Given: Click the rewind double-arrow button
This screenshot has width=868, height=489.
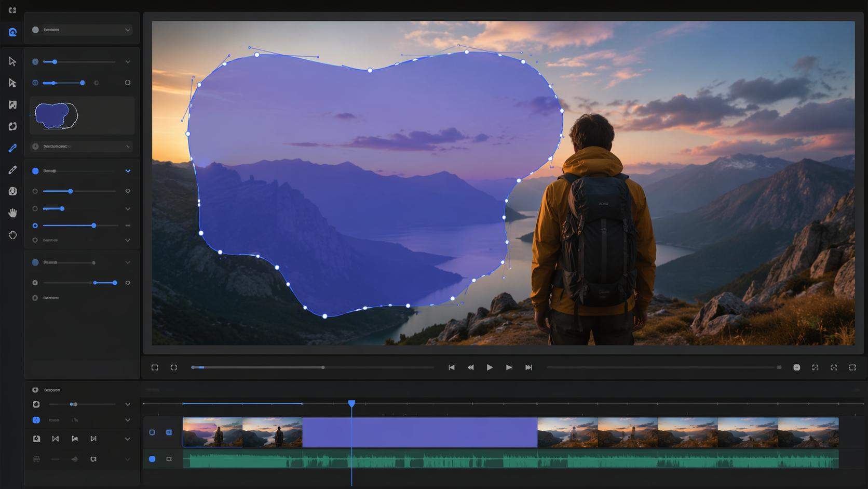Looking at the screenshot, I should 471,367.
